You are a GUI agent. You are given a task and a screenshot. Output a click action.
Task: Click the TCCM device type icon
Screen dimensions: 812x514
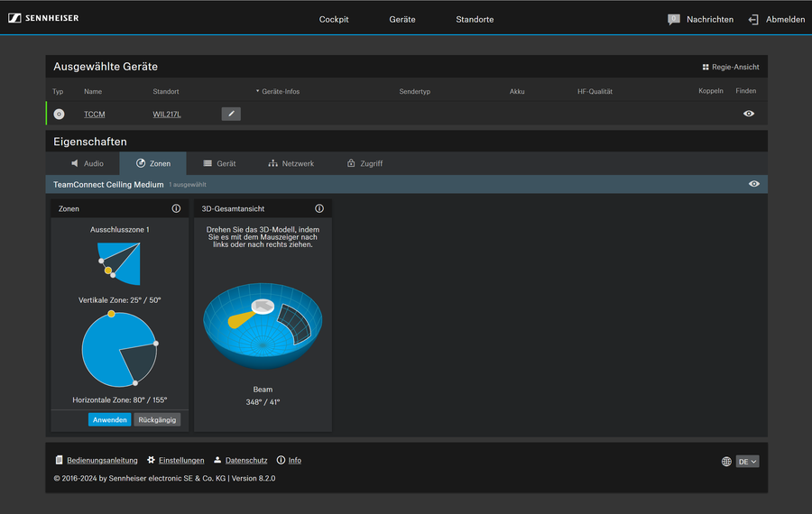coord(59,114)
